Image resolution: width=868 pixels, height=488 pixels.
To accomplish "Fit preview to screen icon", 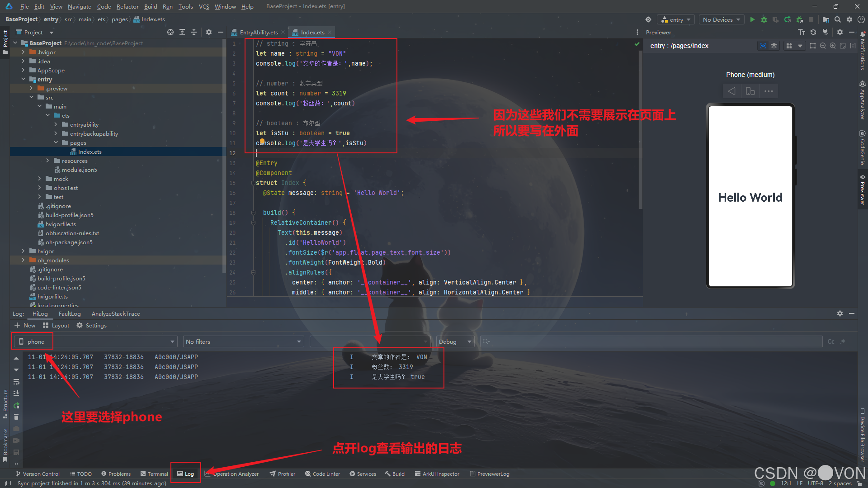I will pos(843,46).
